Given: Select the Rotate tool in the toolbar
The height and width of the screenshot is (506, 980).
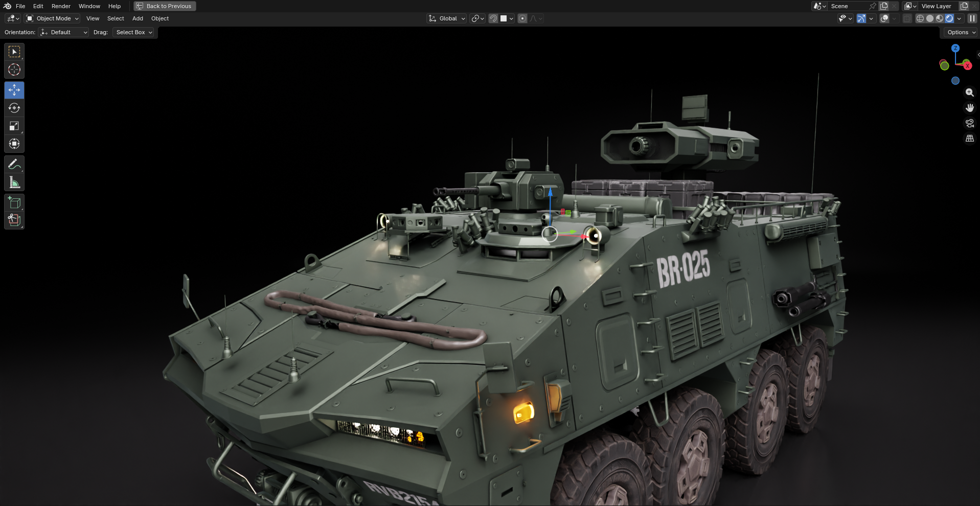Looking at the screenshot, I should (14, 108).
